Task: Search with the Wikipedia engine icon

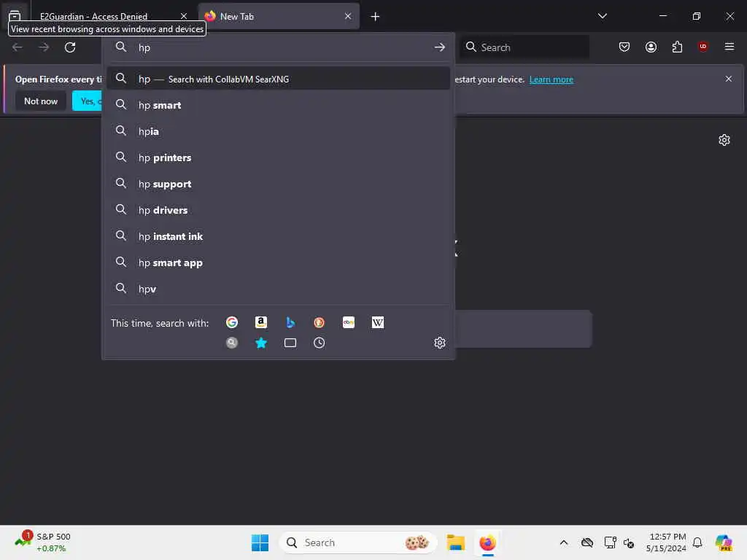Action: (378, 323)
